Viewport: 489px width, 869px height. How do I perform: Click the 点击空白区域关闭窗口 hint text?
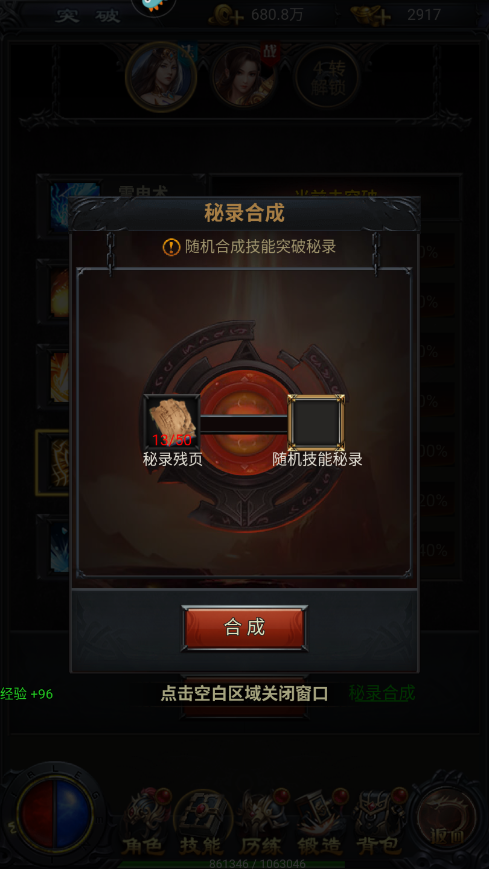[x=244, y=693]
